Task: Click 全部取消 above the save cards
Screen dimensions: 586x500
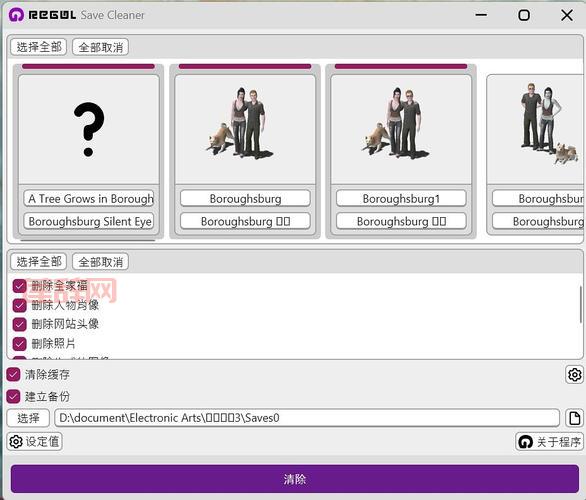Action: tap(101, 47)
